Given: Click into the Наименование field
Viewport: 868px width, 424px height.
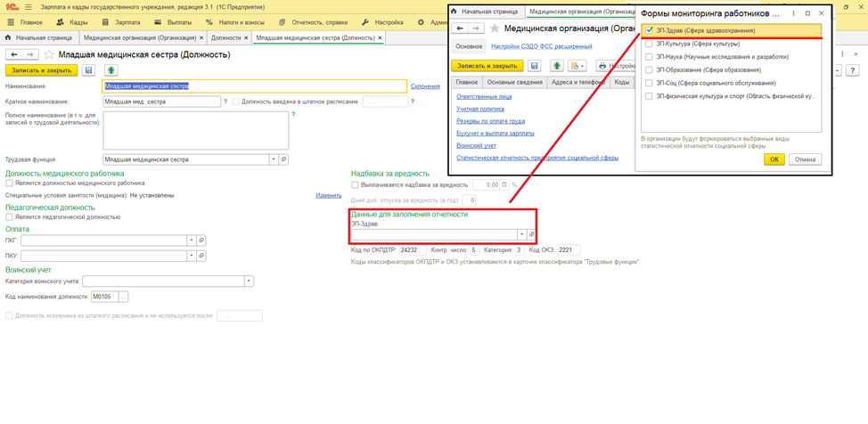Looking at the screenshot, I should [x=255, y=86].
